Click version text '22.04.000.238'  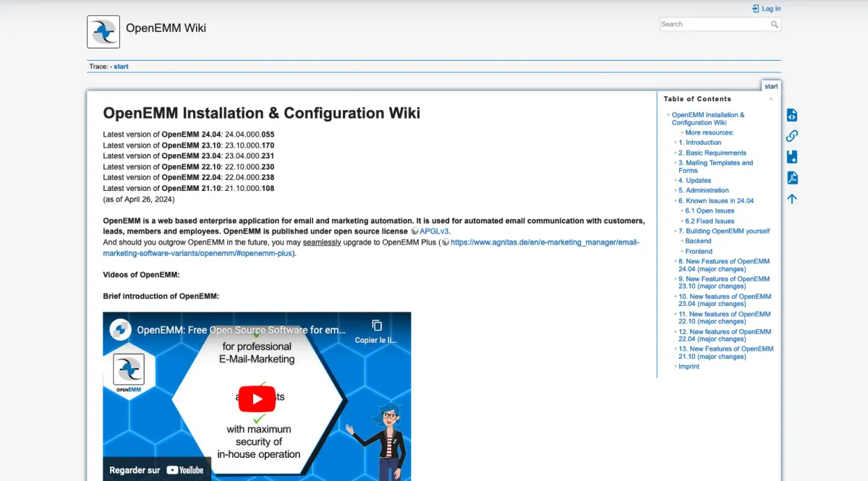tap(250, 178)
